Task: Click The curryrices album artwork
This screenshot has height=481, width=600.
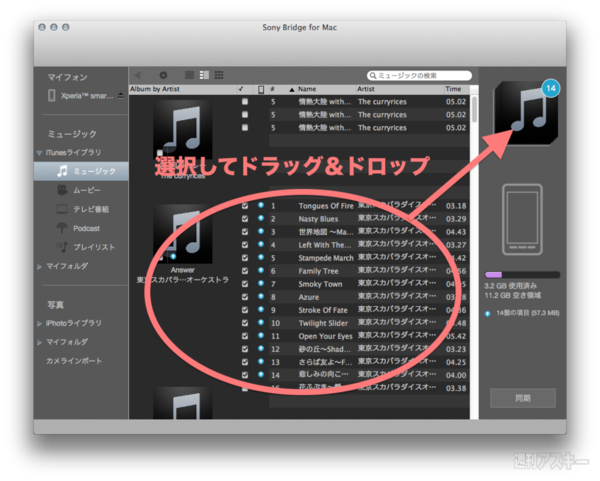Action: [x=183, y=129]
